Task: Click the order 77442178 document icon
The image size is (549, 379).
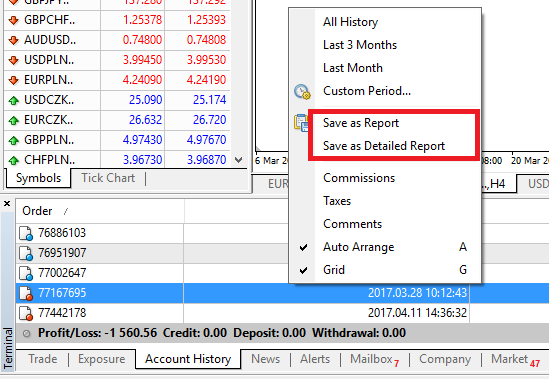Action: (26, 313)
